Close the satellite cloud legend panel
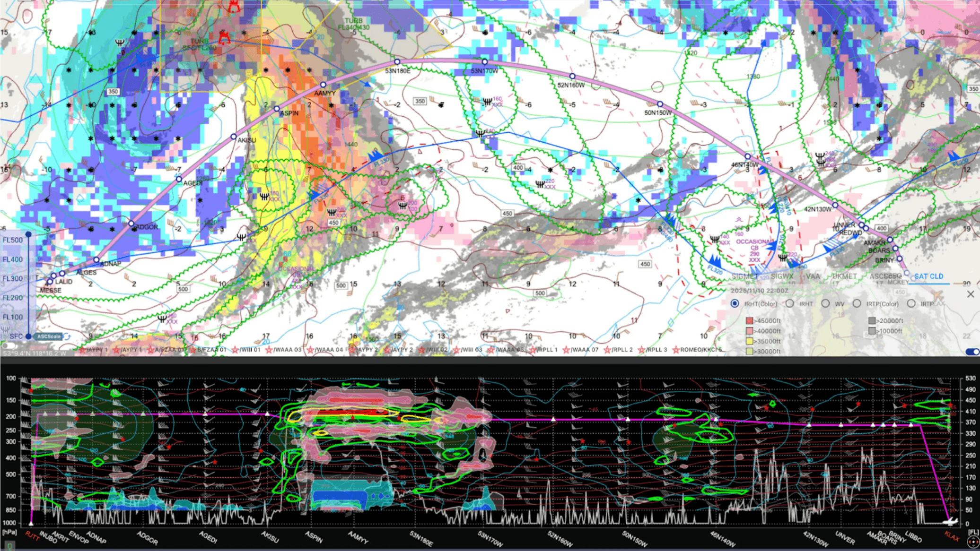This screenshot has height=551, width=980. [971, 294]
